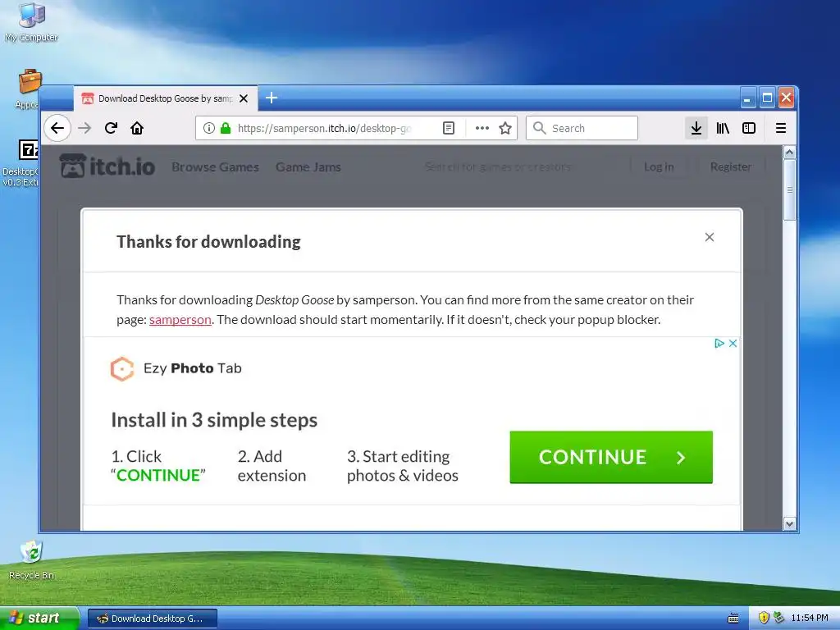Click the 11:54 PM system clock

[810, 619]
